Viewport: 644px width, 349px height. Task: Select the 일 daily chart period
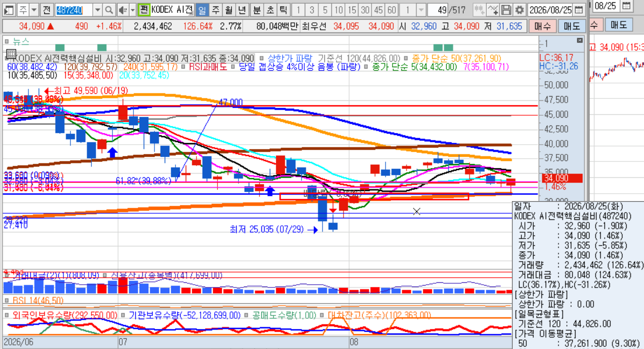(x=202, y=10)
